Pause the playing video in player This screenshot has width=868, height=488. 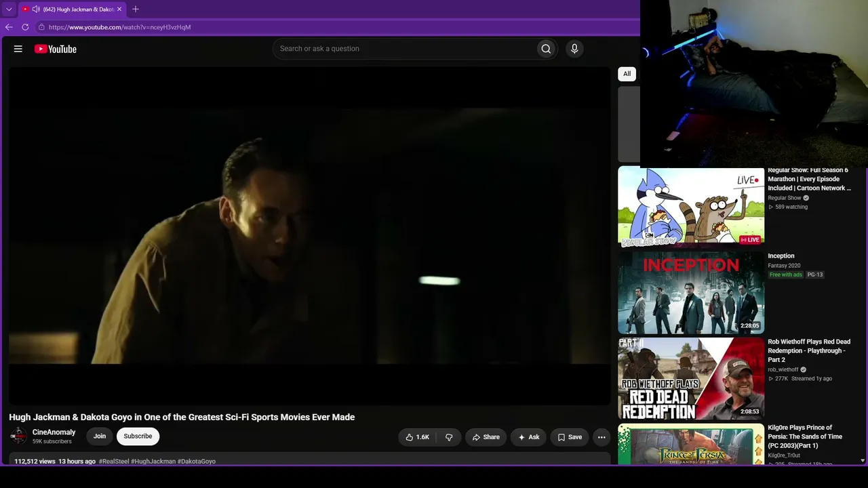[310, 236]
